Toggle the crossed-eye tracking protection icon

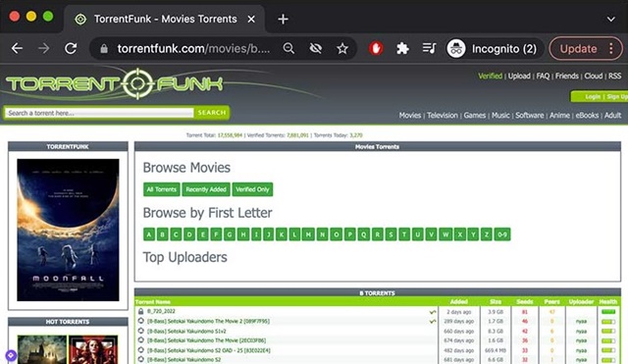coord(316,49)
